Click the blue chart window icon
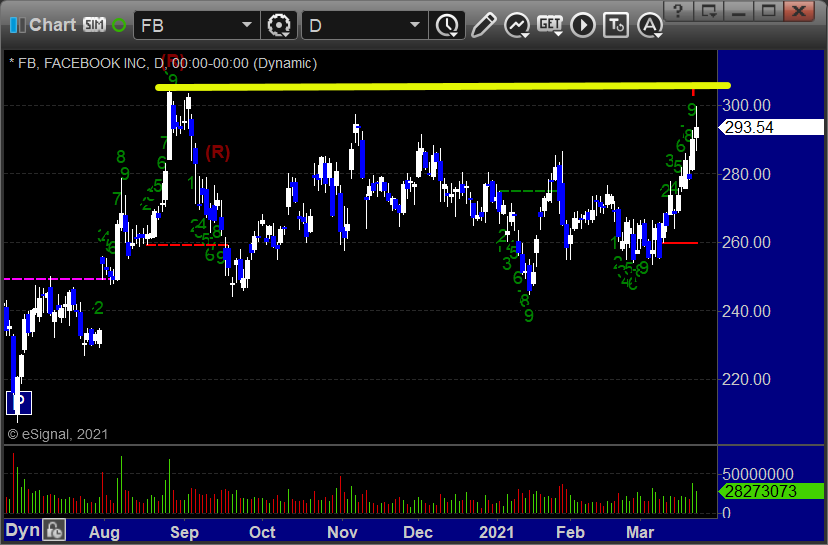 point(17,25)
